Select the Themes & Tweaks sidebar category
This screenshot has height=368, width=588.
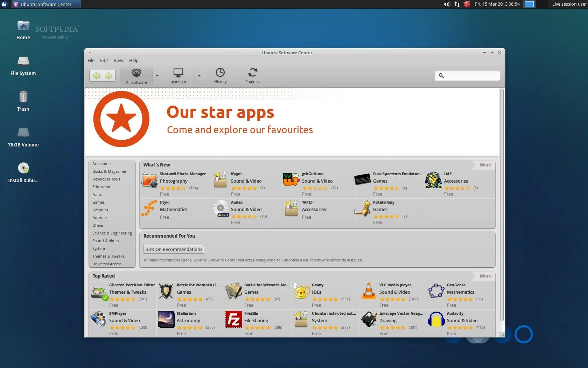(x=108, y=256)
